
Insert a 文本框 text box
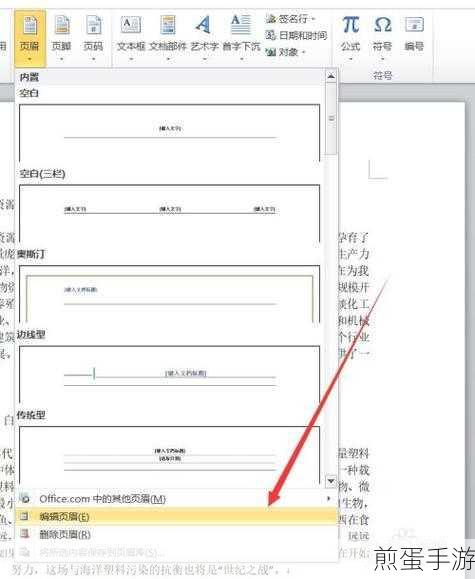(131, 38)
